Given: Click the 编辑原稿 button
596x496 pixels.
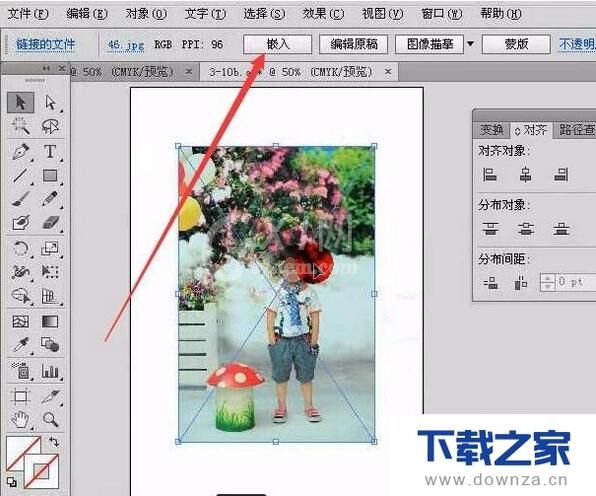Looking at the screenshot, I should tap(353, 44).
